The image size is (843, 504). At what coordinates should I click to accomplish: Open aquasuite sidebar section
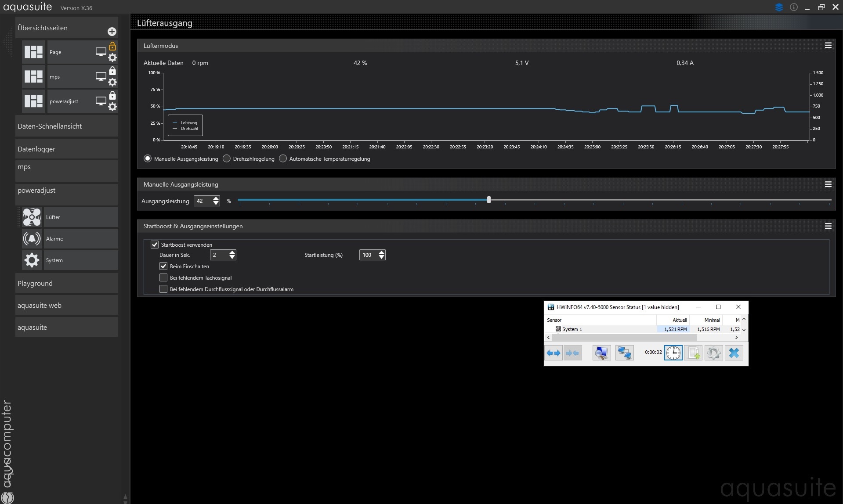(x=67, y=327)
